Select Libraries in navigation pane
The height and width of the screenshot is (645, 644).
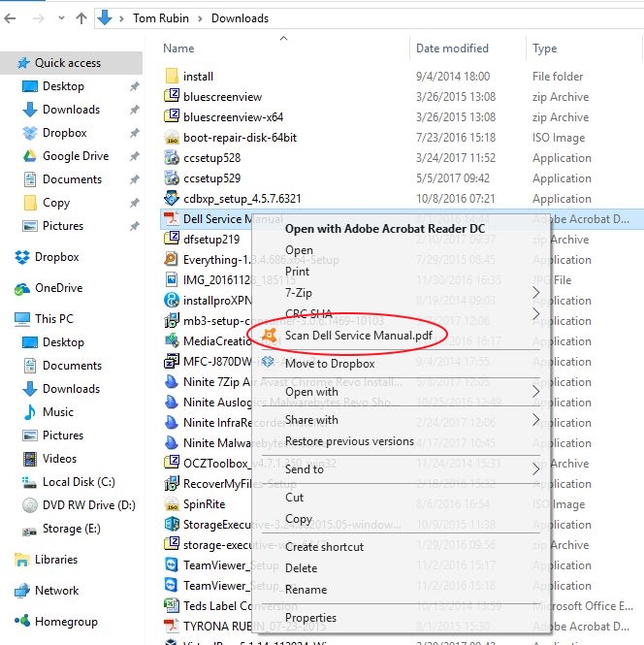pos(55,559)
